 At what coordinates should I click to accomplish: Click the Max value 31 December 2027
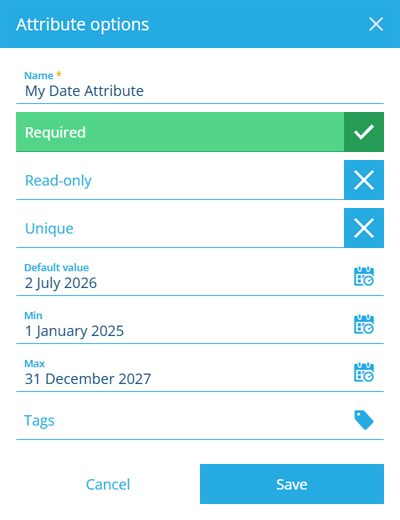[x=88, y=379]
